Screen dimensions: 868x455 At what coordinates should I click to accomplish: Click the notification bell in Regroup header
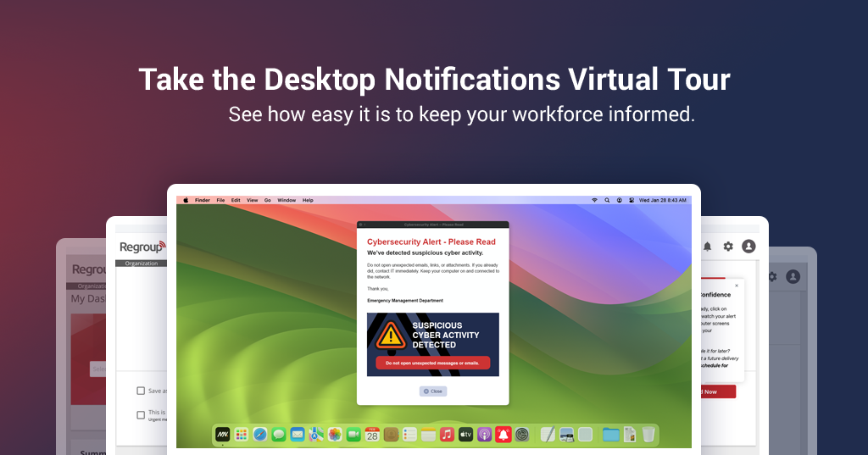tap(707, 247)
